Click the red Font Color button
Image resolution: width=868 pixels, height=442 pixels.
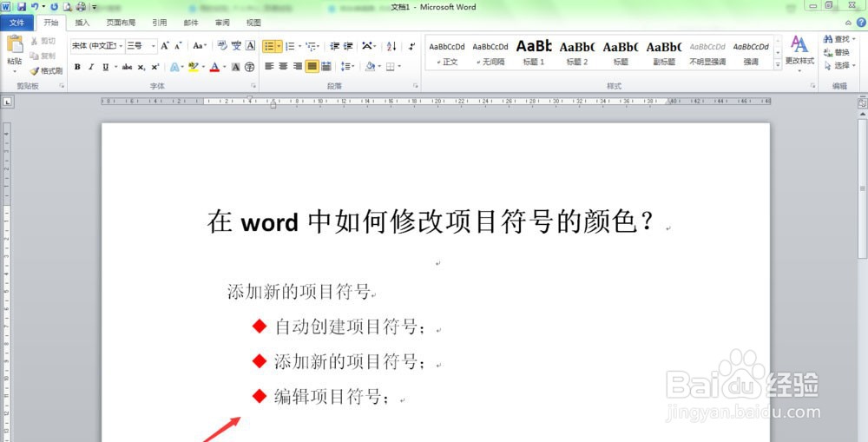coord(214,67)
